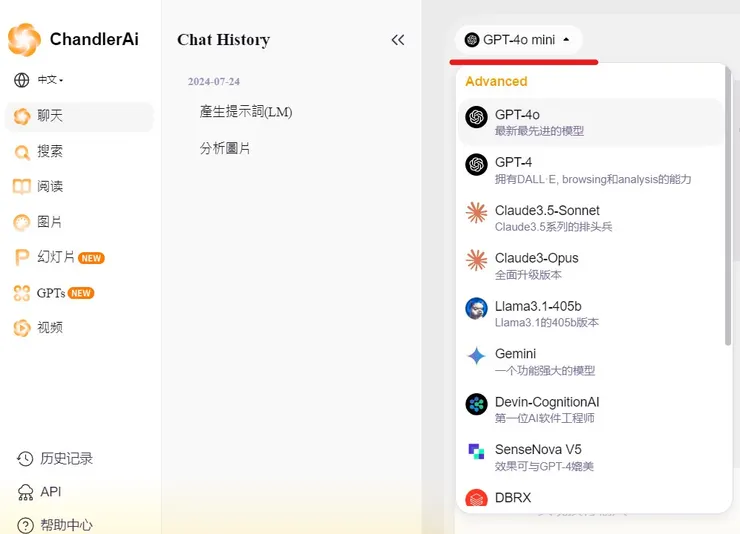740x534 pixels.
Task: Click description 效果可与GPT-4媲美
Action: (544, 467)
